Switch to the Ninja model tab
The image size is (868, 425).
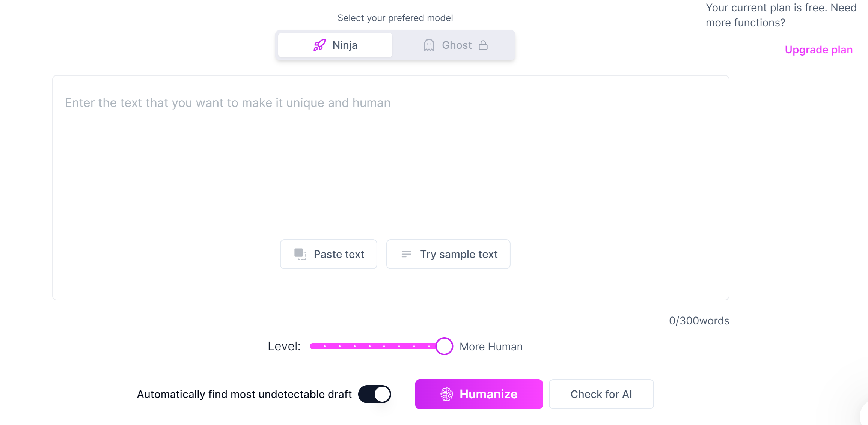[x=335, y=45]
